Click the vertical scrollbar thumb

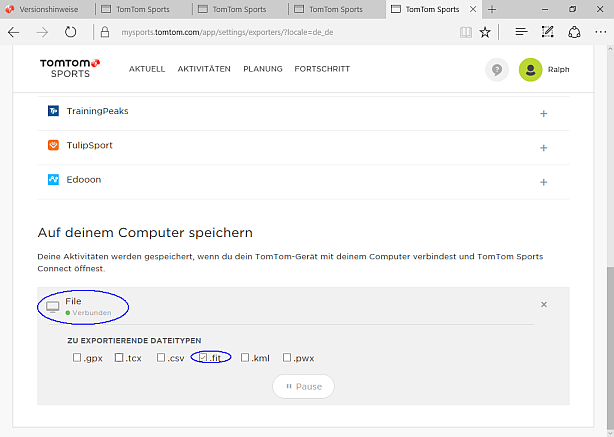[x=610, y=347]
